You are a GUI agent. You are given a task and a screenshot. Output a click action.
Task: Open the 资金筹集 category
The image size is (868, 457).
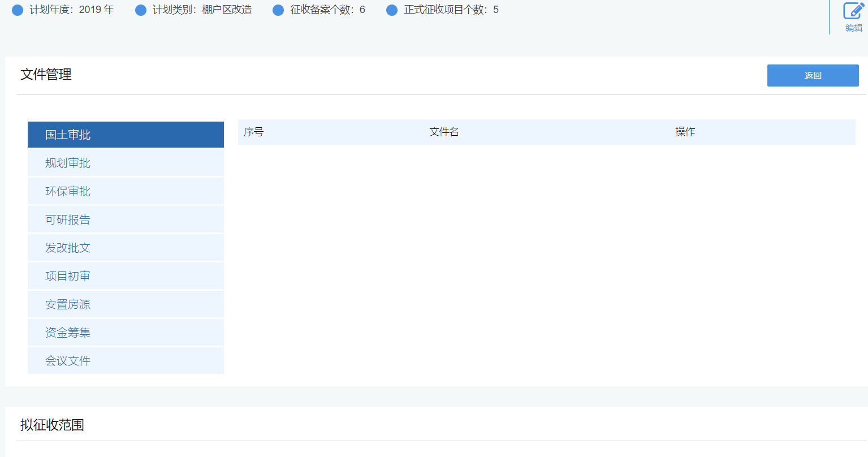(126, 333)
